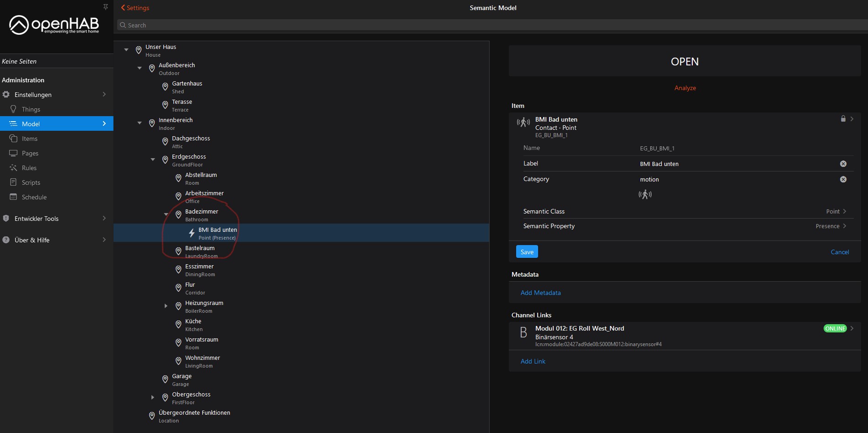Image resolution: width=868 pixels, height=433 pixels.
Task: Click the Things lightbulb icon
Action: [x=13, y=109]
